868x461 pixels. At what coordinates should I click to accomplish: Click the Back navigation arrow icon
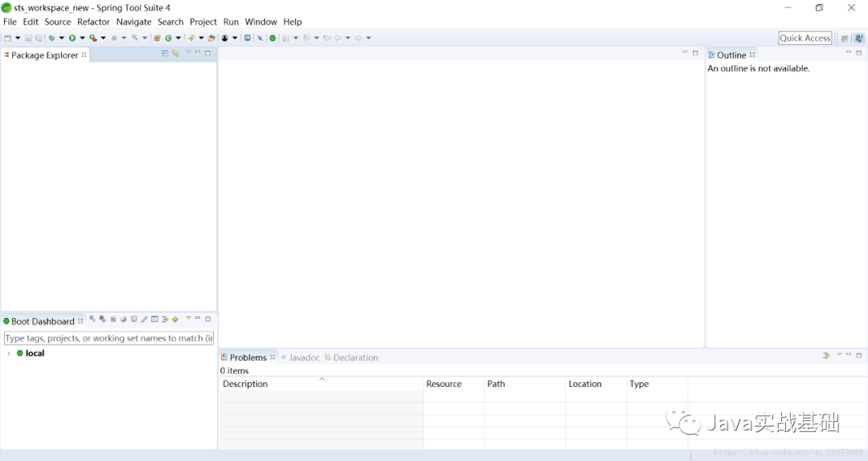click(337, 39)
